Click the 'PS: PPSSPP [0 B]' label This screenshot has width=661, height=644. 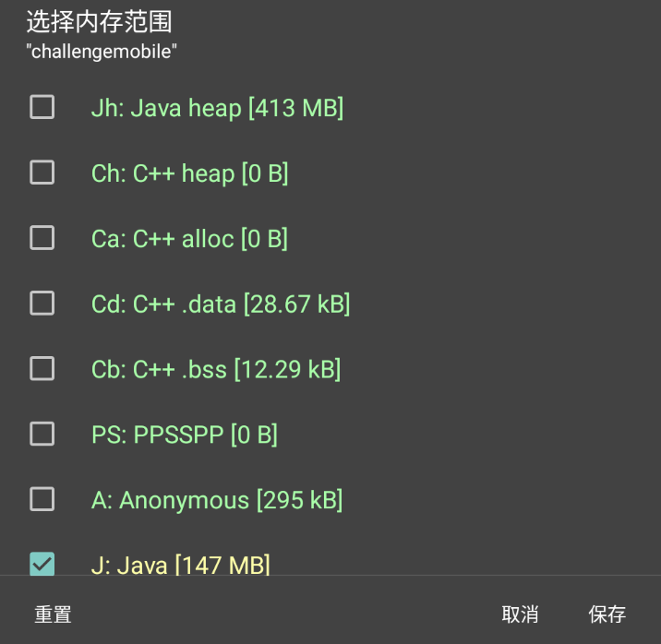(x=185, y=435)
